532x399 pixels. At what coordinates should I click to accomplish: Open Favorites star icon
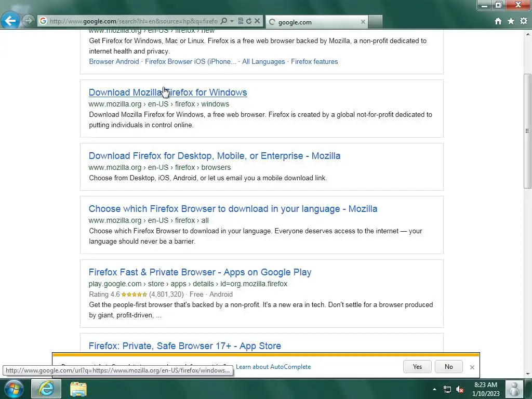tap(511, 21)
